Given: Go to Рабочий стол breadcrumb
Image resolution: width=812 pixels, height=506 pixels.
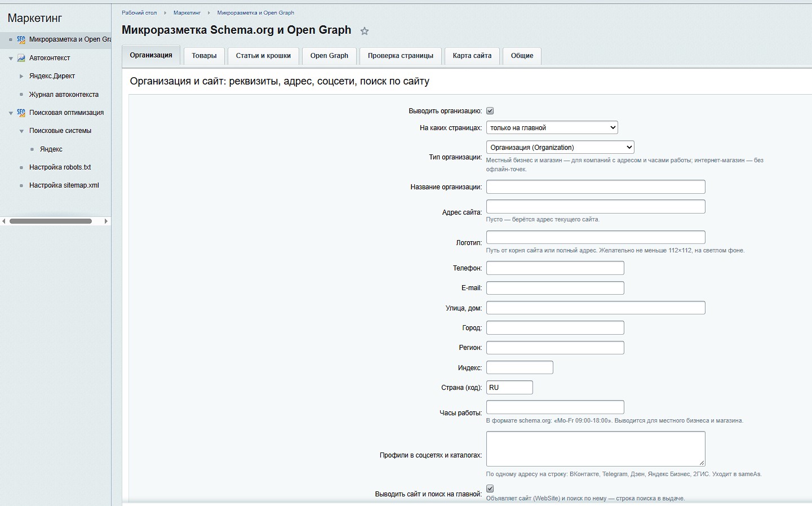Looking at the screenshot, I should point(139,12).
